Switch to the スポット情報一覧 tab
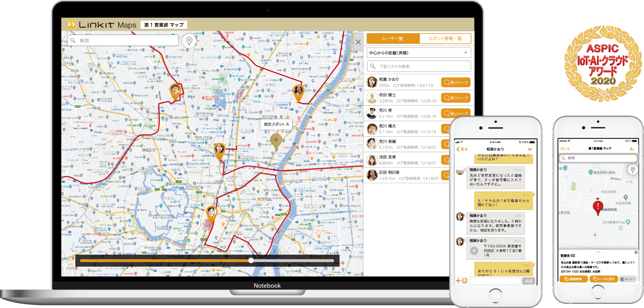 pyautogui.click(x=445, y=38)
